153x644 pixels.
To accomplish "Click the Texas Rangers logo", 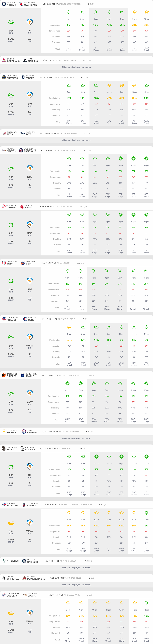I will [24, 431].
